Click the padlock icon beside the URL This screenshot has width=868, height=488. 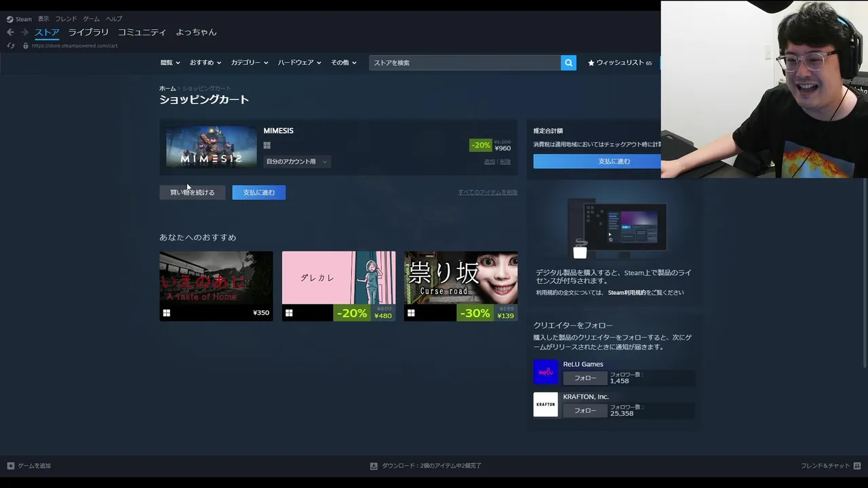[26, 45]
